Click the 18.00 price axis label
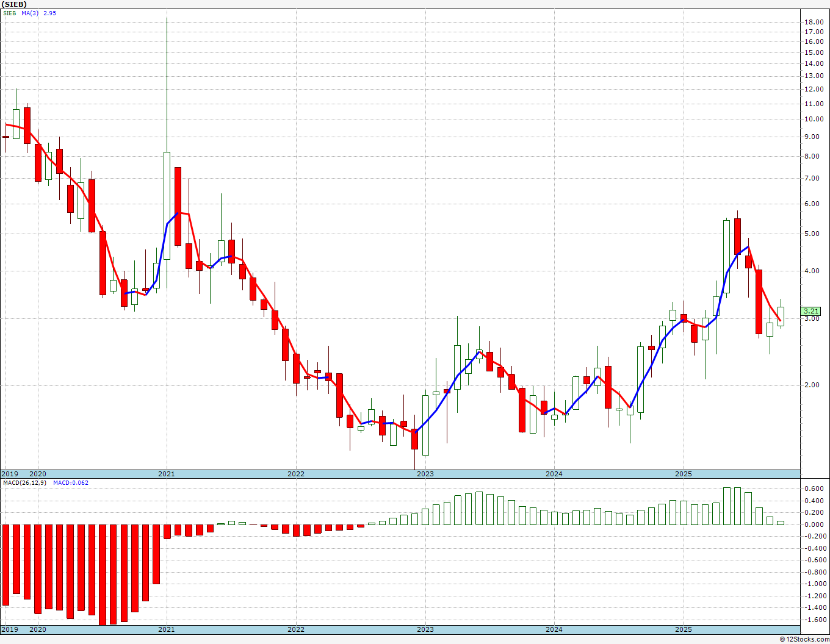This screenshot has height=644, width=830. point(814,22)
